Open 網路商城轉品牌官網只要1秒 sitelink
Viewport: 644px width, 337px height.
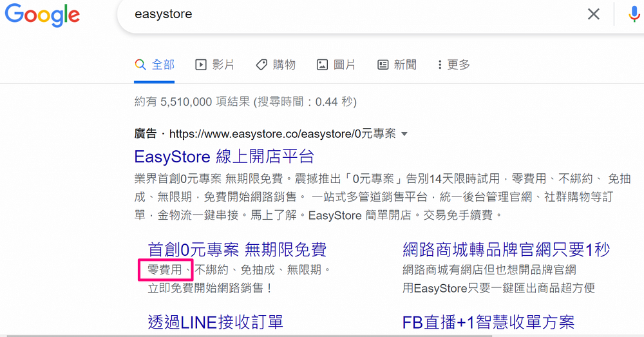click(x=506, y=249)
